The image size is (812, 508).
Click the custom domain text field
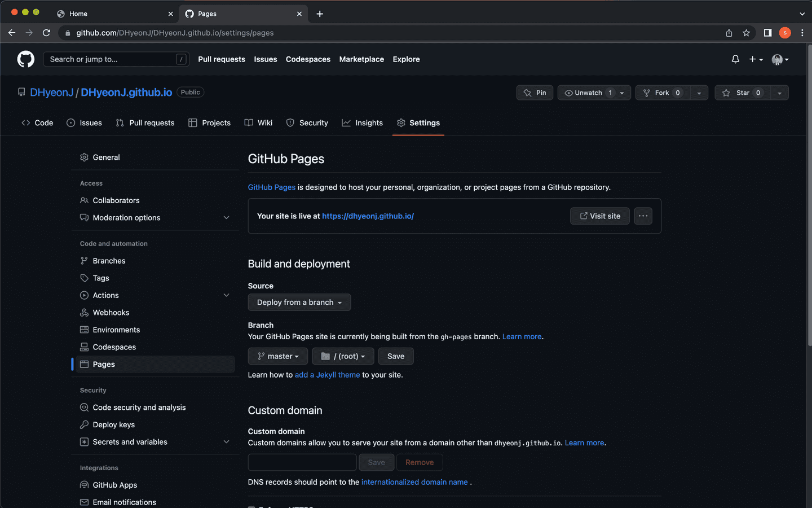pos(302,462)
